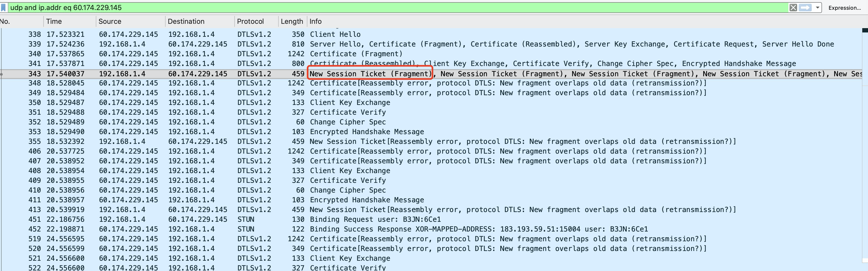Screen dimensions: 868x271
Task: Sort packets by the No. column header
Action: pos(21,21)
